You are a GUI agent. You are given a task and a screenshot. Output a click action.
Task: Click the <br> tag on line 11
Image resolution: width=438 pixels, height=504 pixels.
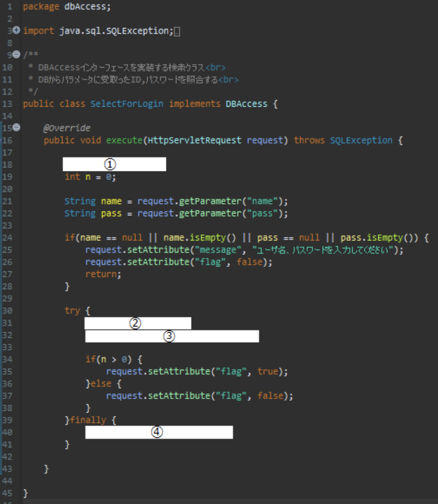pos(228,80)
